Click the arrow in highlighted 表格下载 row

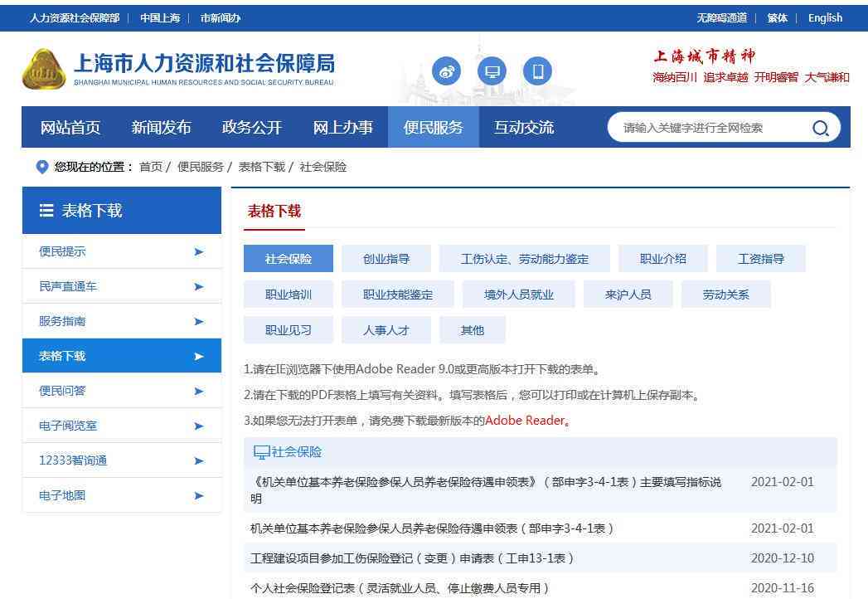point(199,356)
